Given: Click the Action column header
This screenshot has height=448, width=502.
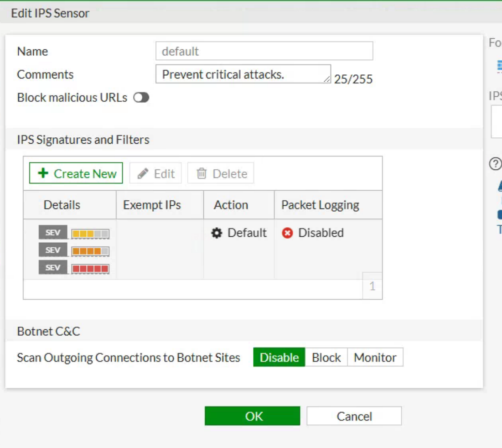Looking at the screenshot, I should [231, 205].
